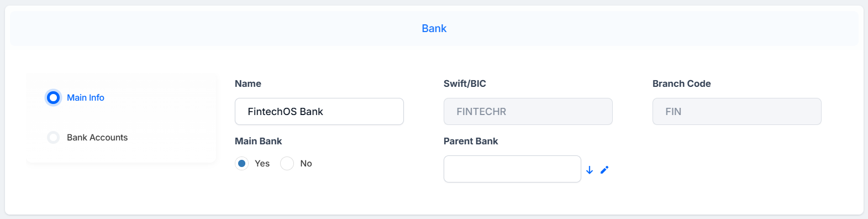Click the Branch Code field label
Screen dimensions: 868x219
[x=681, y=84]
